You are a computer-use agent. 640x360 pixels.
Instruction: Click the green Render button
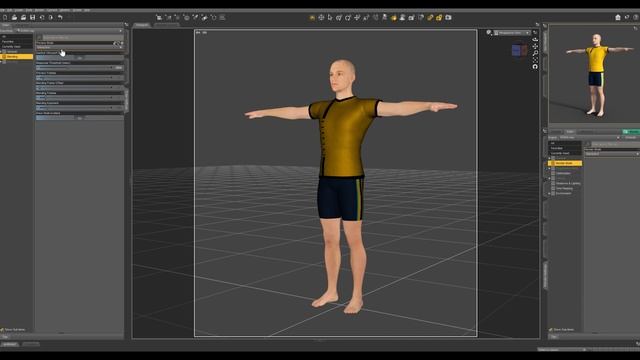pyautogui.click(x=631, y=131)
